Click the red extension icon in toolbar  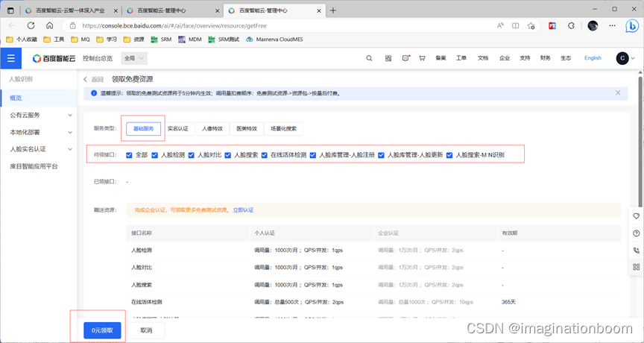point(552,25)
